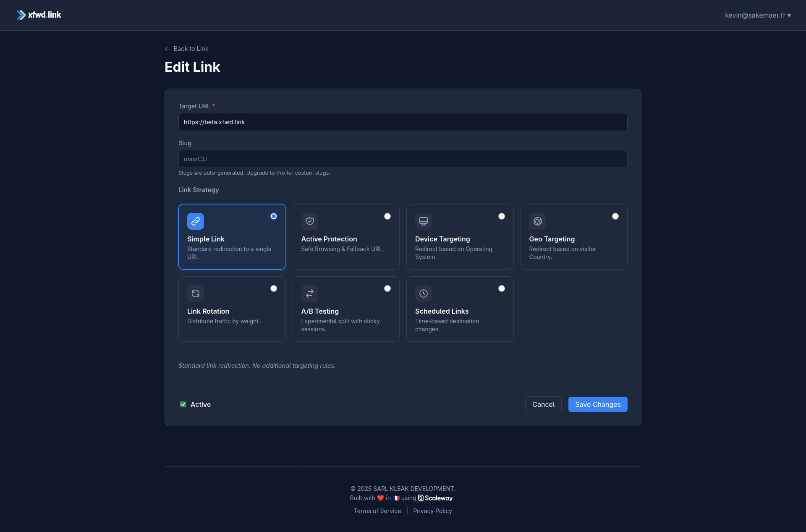Image resolution: width=806 pixels, height=532 pixels.
Task: Focus the Target URL input field
Action: [403, 122]
